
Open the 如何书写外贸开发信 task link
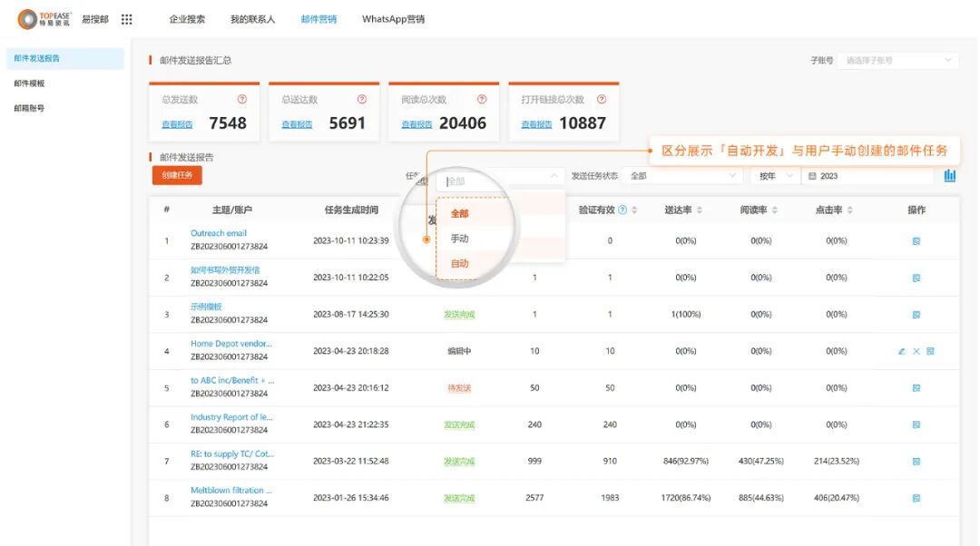click(225, 270)
